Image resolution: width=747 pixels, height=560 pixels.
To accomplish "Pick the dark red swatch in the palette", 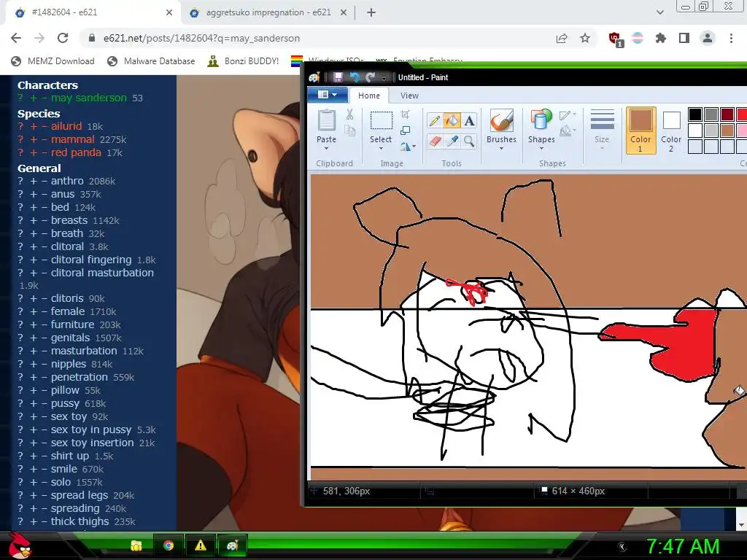I will pyautogui.click(x=727, y=114).
